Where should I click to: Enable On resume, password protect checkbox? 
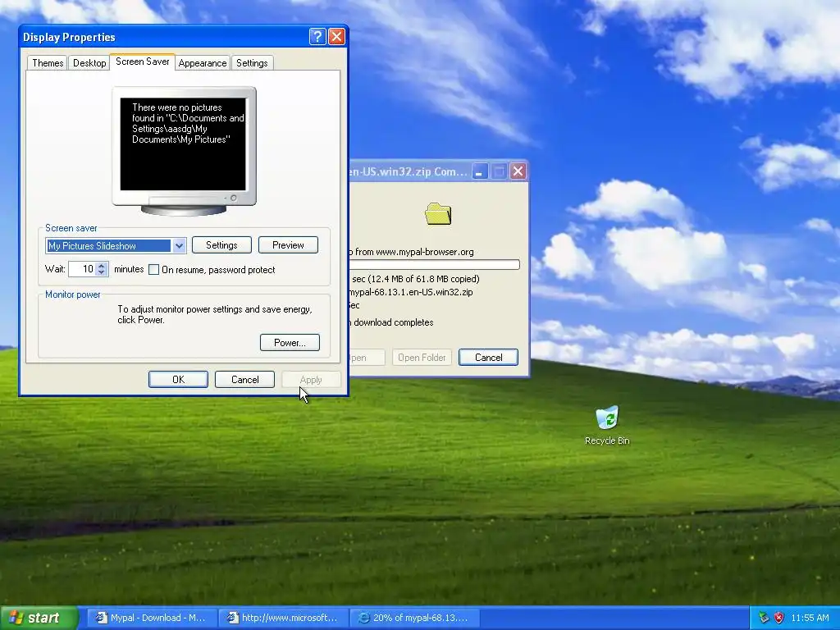tap(153, 269)
